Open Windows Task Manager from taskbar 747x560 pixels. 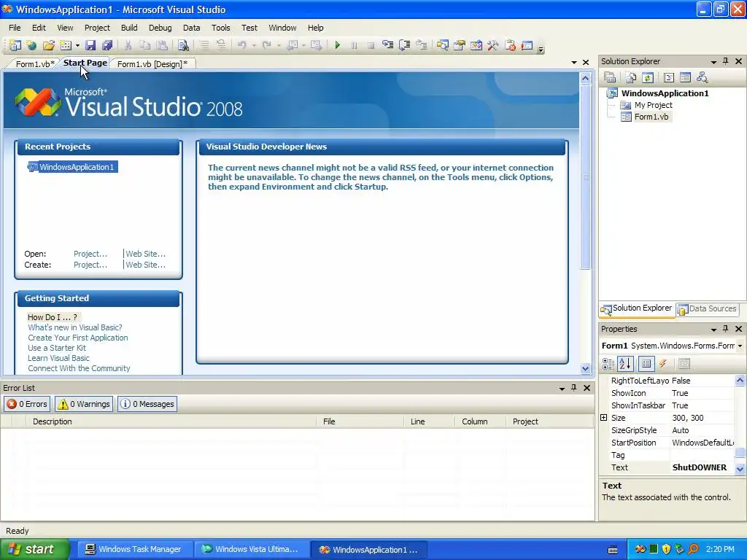point(133,550)
